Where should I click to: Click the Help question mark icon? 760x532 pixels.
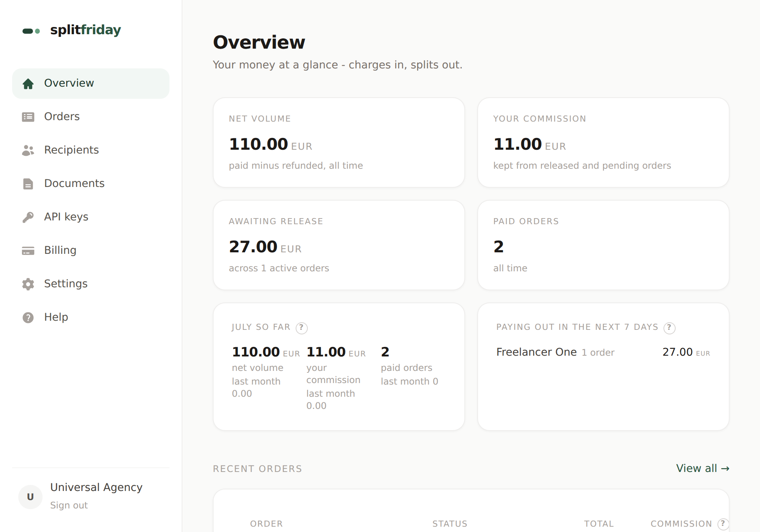pos(28,317)
